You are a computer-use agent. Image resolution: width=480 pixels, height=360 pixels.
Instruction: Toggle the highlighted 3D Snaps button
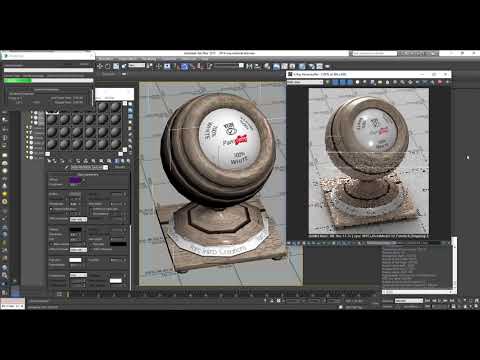[x=185, y=66]
